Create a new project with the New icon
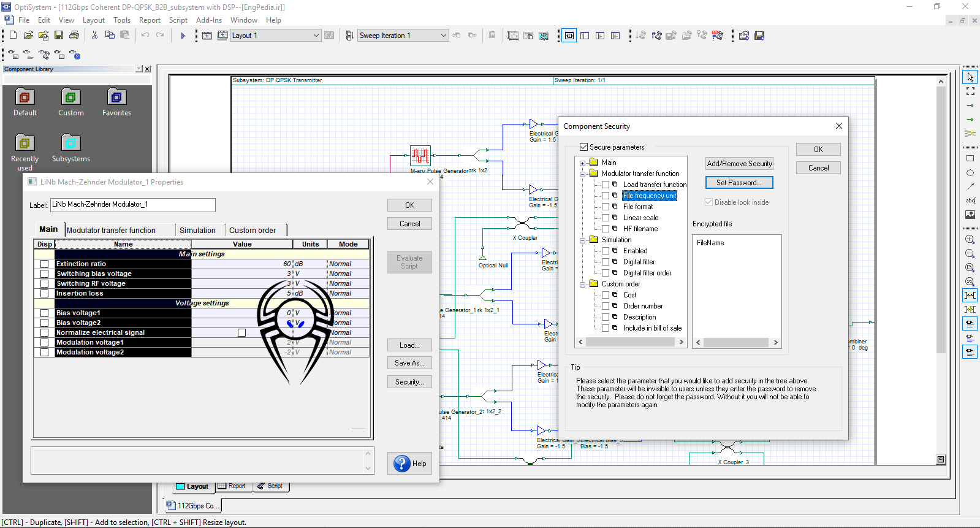This screenshot has height=528, width=980. point(13,36)
